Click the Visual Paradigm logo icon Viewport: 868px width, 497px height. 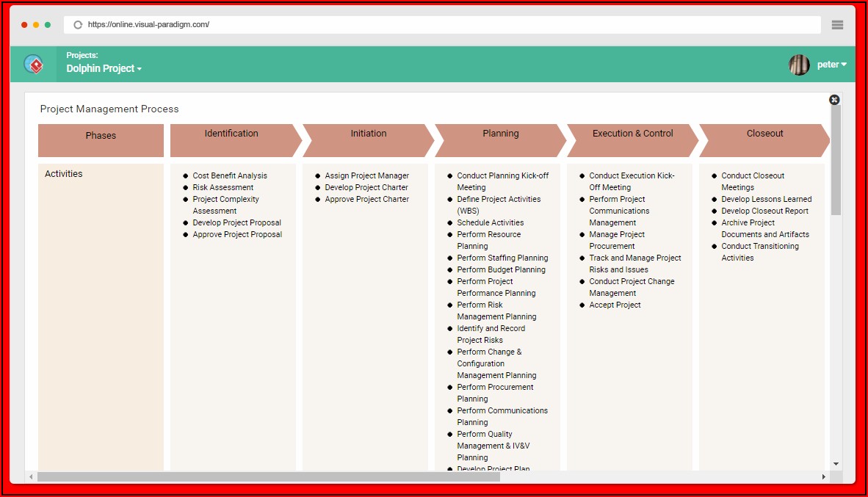point(33,65)
